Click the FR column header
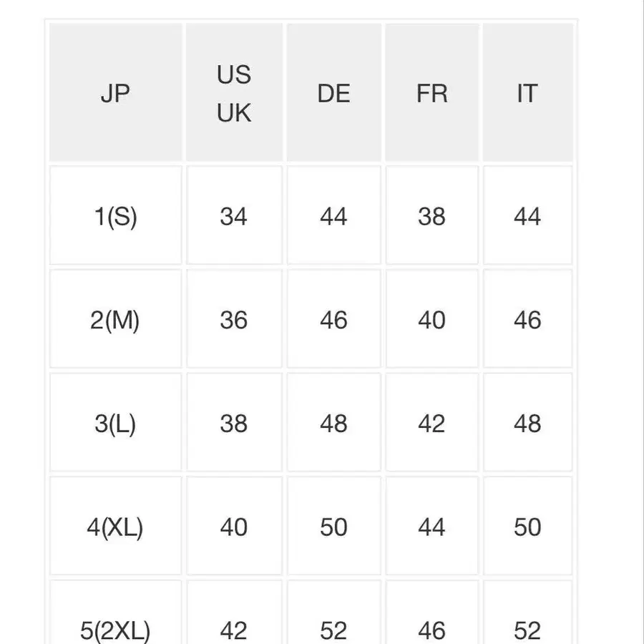644x644 pixels. click(x=431, y=94)
